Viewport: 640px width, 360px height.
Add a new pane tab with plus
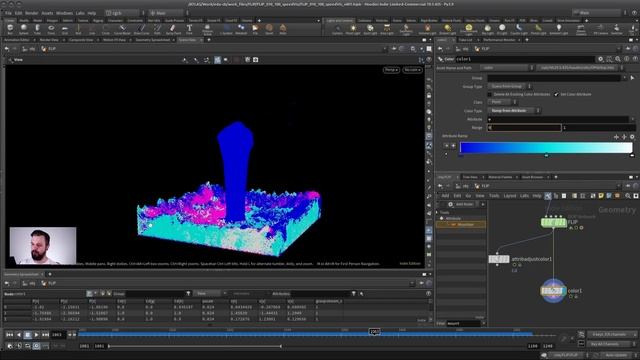(x=209, y=40)
